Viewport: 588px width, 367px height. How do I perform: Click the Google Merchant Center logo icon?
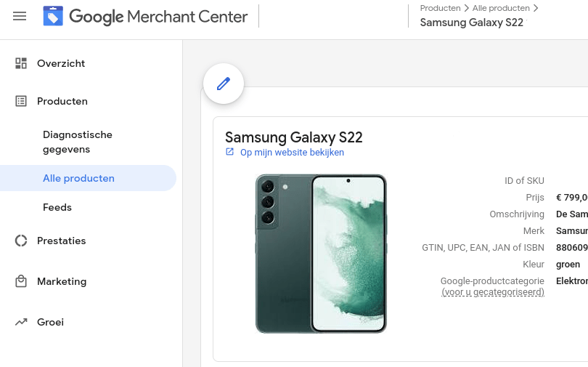[x=53, y=16]
